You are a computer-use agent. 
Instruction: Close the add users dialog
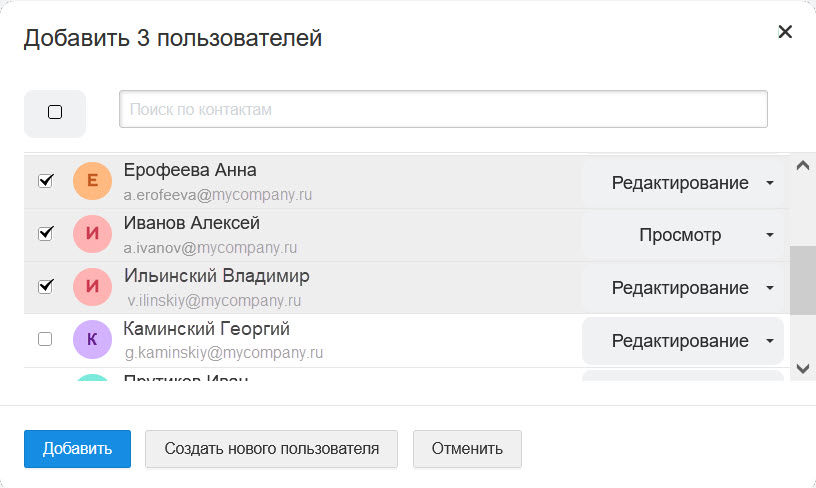click(785, 32)
